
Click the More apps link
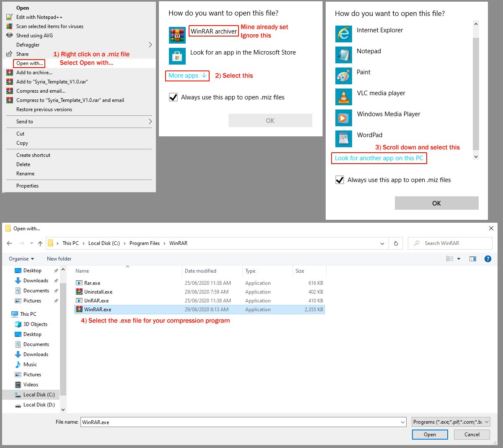tap(187, 76)
